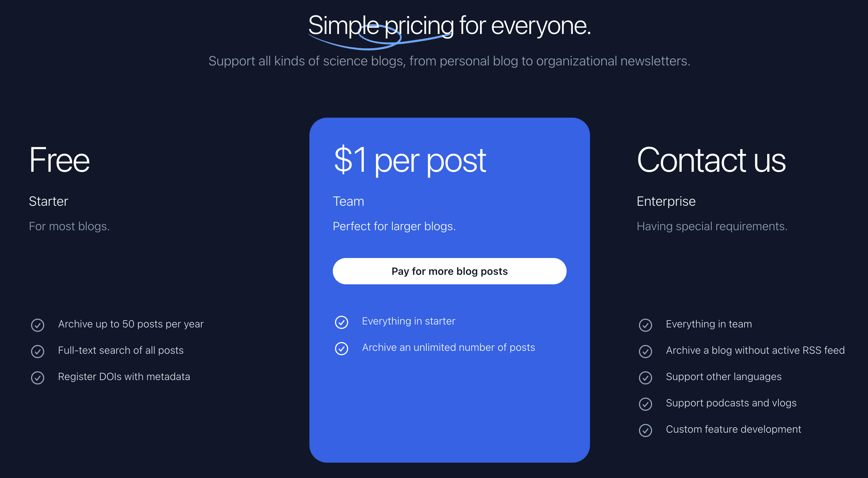Screen dimensions: 868x478
Task: Click checkmark icon beside 'Everything in starter'
Action: coord(342,322)
